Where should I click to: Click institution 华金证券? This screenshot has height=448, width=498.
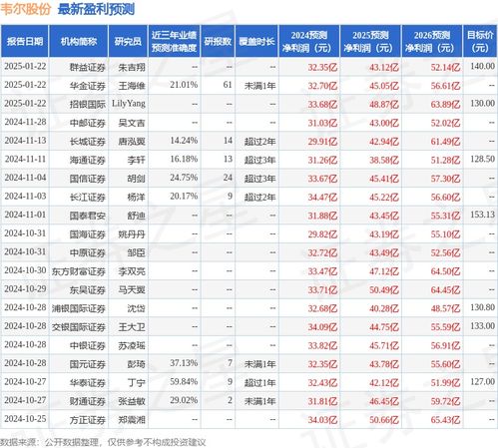pyautogui.click(x=88, y=86)
